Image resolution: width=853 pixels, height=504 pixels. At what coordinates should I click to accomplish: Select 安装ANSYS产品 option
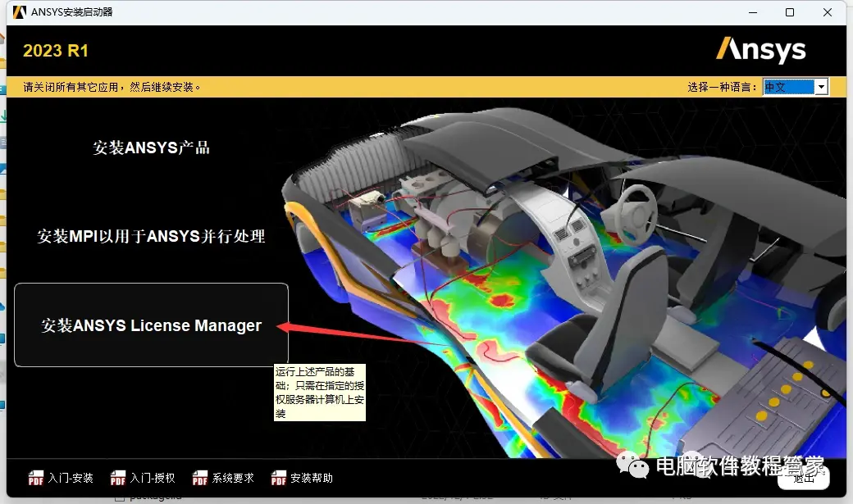tap(151, 148)
